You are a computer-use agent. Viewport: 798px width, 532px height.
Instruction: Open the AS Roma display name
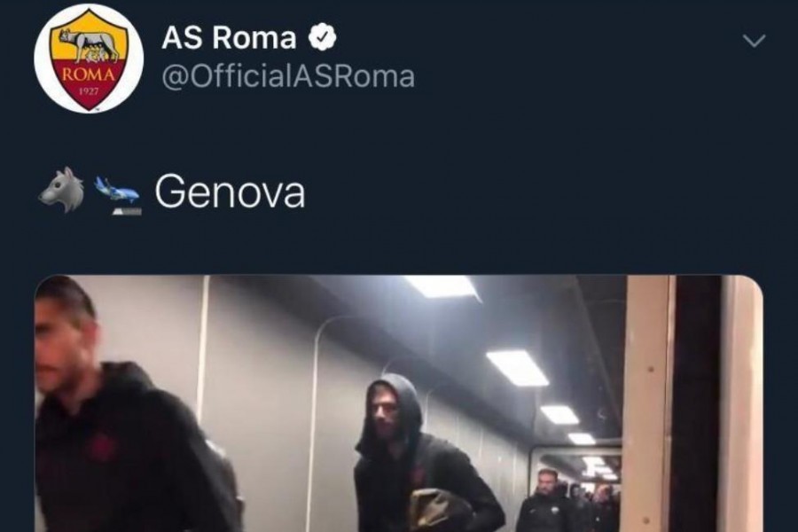(x=229, y=38)
